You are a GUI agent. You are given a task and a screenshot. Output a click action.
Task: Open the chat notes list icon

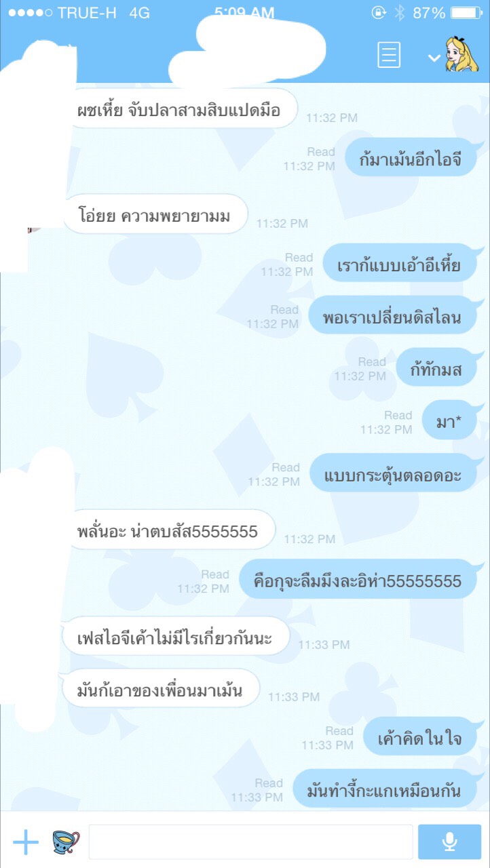(x=389, y=55)
